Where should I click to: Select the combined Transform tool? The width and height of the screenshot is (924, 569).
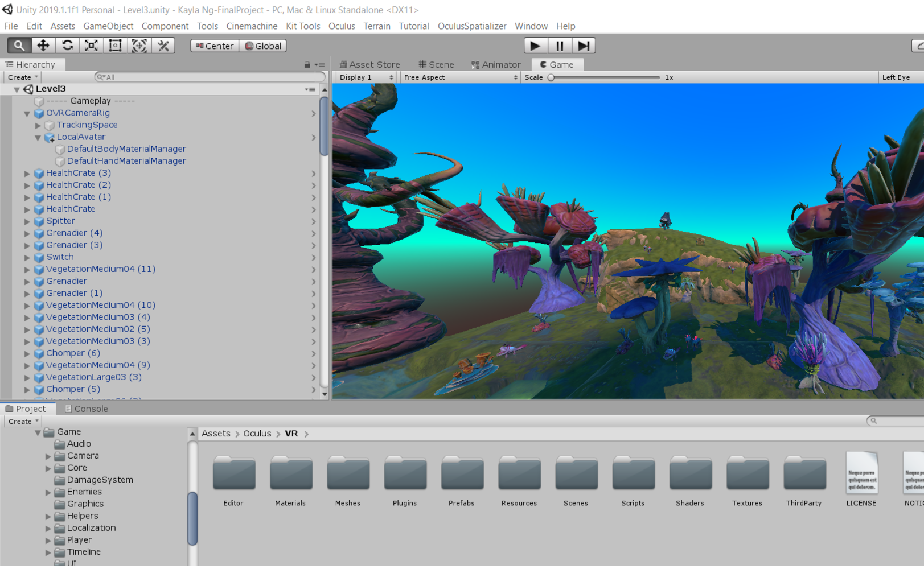click(139, 46)
